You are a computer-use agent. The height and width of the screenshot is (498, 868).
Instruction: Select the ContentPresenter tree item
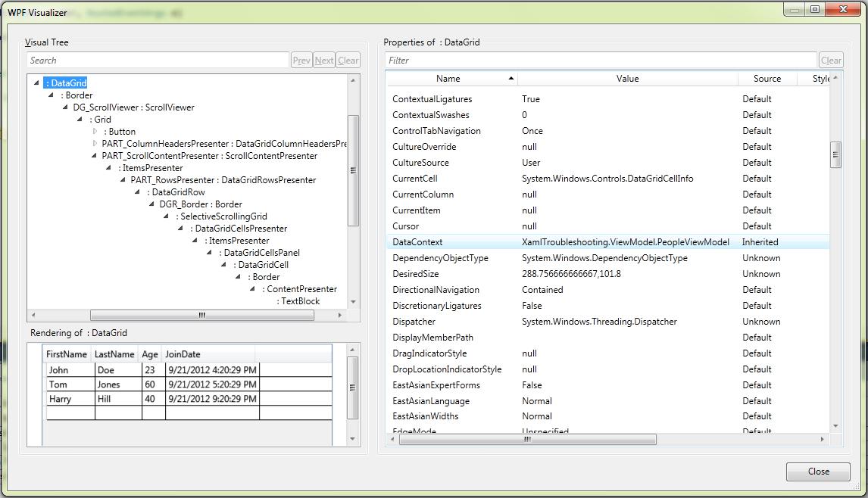coord(298,288)
